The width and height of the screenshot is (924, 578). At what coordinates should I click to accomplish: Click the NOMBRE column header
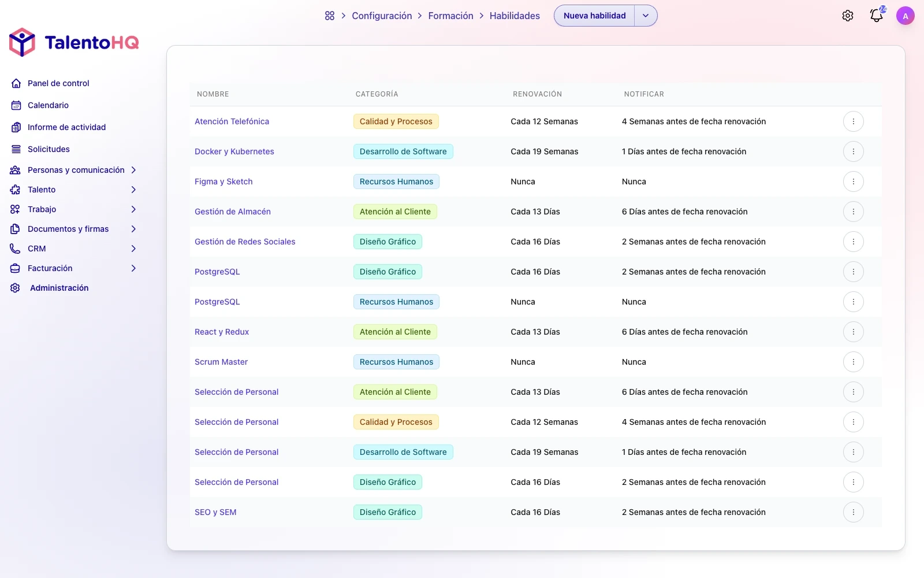coord(213,94)
